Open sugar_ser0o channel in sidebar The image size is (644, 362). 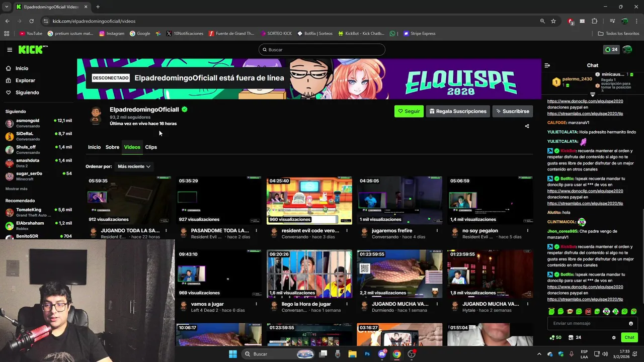[38, 176]
